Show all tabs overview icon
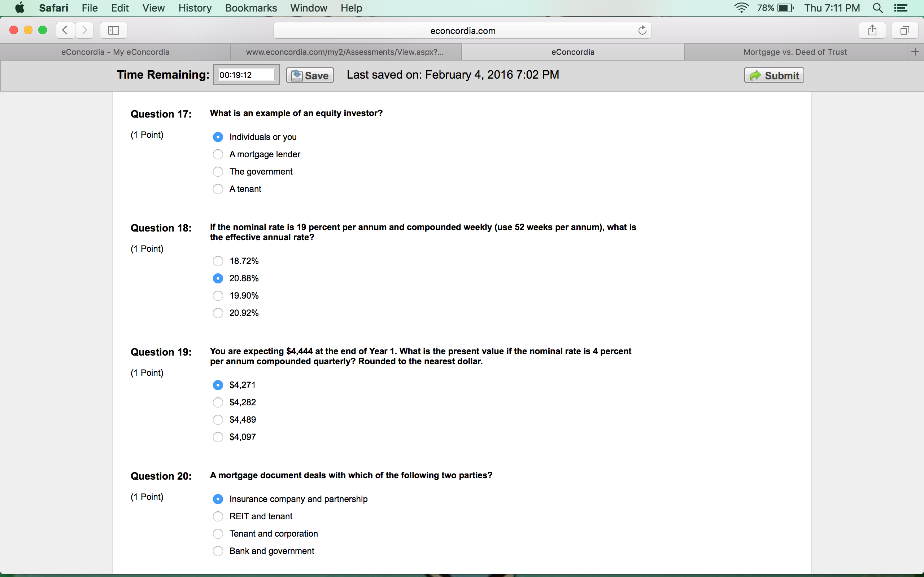924x577 pixels. pyautogui.click(x=905, y=30)
